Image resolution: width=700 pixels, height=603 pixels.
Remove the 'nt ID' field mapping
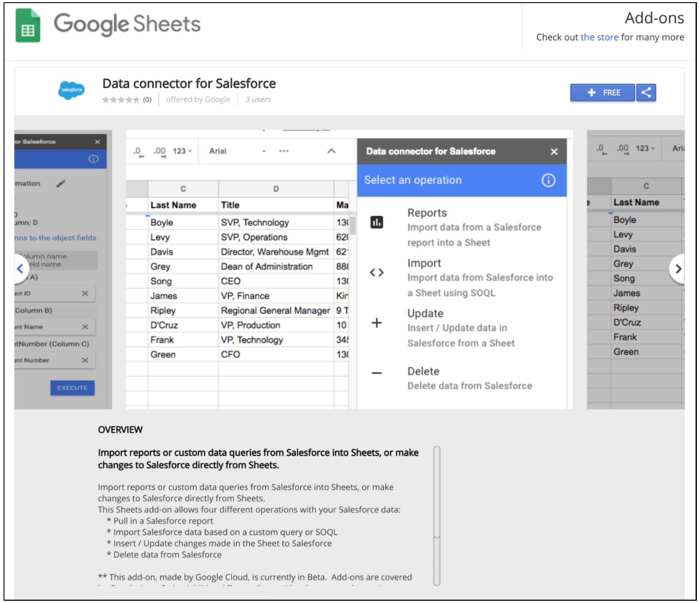85,294
